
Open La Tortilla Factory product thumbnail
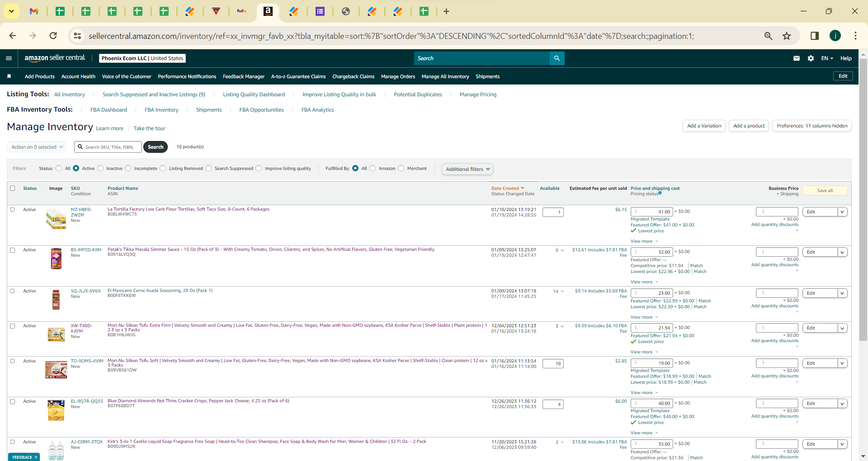(56, 219)
